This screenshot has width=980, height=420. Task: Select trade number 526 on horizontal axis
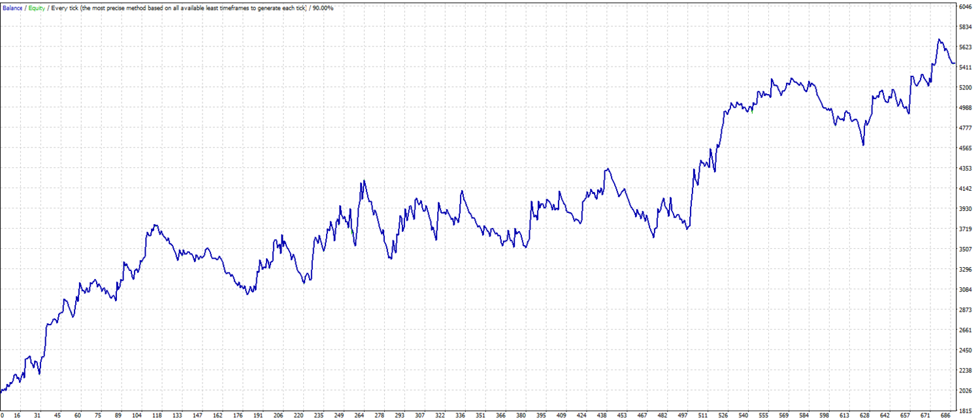723,415
